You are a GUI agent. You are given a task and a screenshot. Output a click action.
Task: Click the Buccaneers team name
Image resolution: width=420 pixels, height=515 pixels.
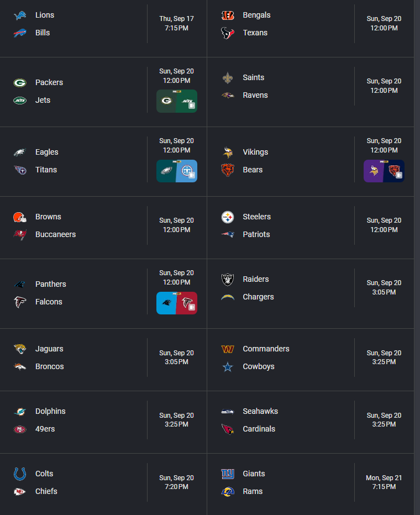[x=55, y=234]
